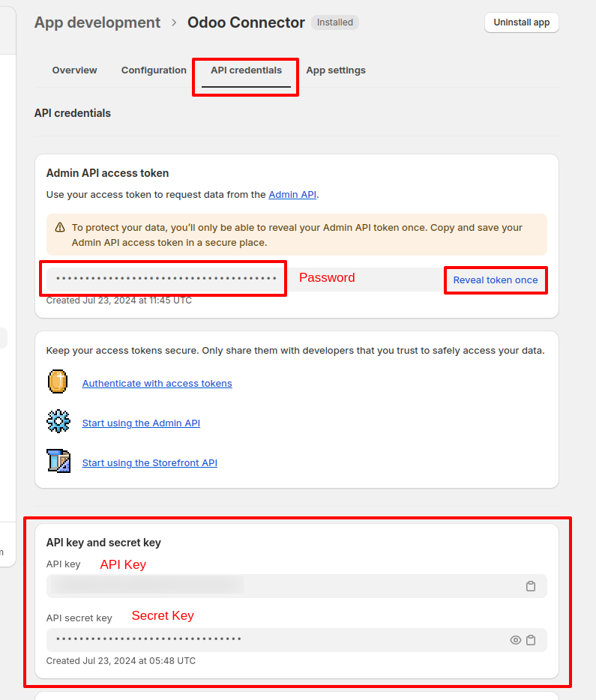Click the gold coin icon beside Authenticate link
The height and width of the screenshot is (700, 596).
(58, 381)
